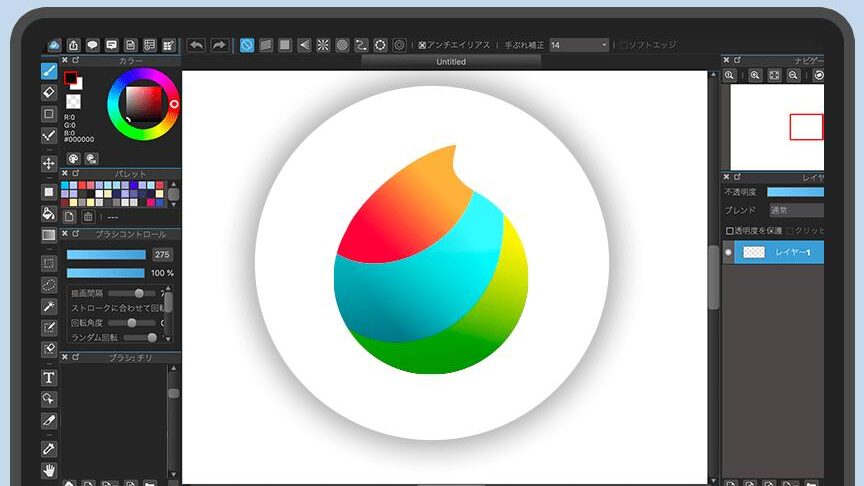Click the canvas vertical scrollbar
The image size is (864, 486).
click(x=714, y=277)
